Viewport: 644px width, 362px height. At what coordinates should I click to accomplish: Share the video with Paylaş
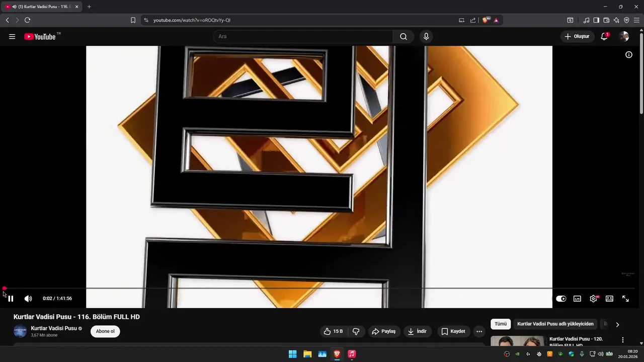tap(383, 331)
